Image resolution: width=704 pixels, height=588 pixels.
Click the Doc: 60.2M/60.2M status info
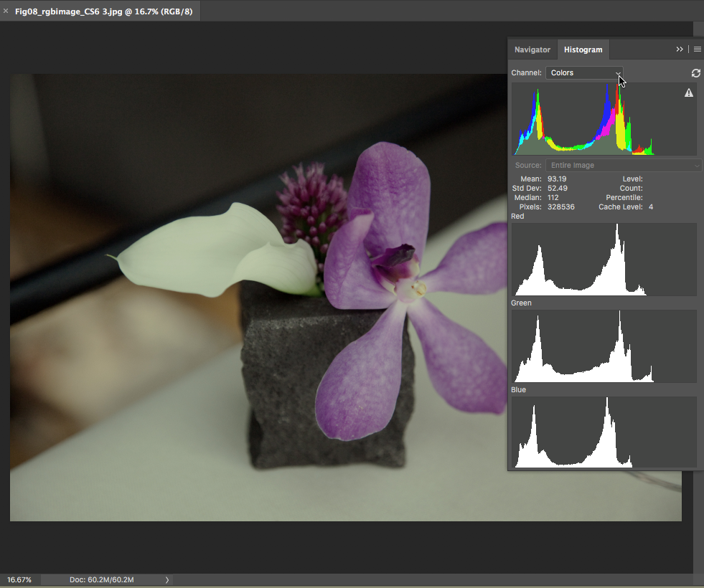click(x=101, y=579)
